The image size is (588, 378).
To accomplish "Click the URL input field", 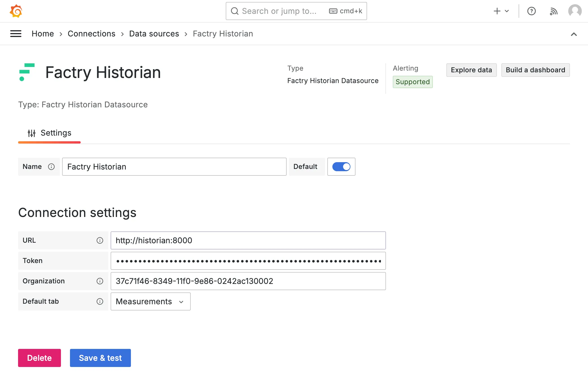I will (248, 240).
